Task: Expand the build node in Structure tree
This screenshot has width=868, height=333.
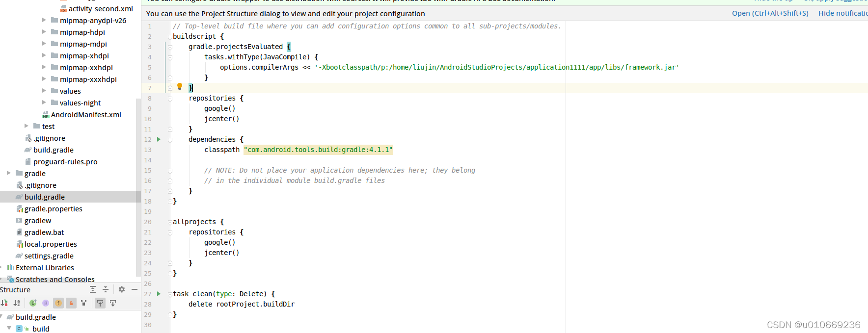Action: 9,329
